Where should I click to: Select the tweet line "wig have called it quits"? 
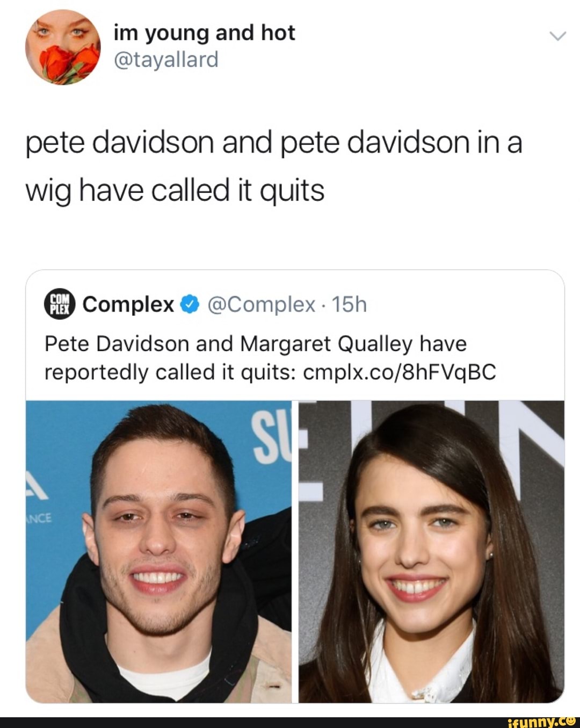175,191
